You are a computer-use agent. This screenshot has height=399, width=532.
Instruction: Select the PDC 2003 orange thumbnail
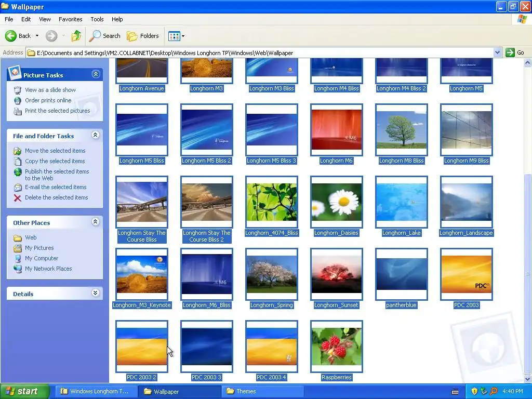coord(467,274)
